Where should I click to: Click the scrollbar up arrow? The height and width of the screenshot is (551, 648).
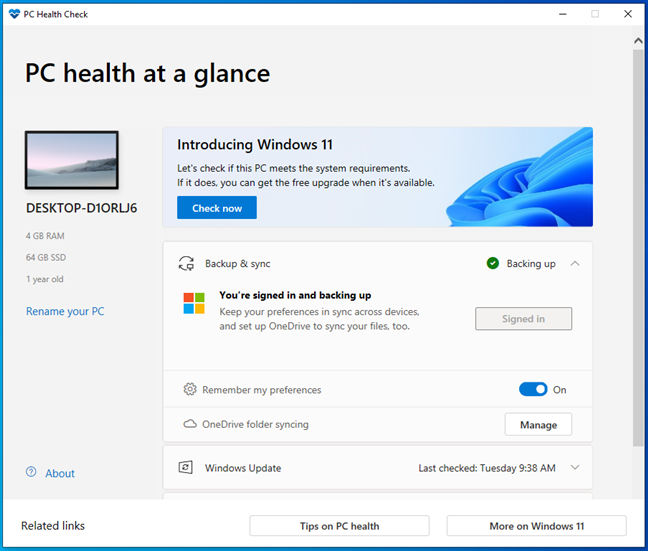pos(638,41)
